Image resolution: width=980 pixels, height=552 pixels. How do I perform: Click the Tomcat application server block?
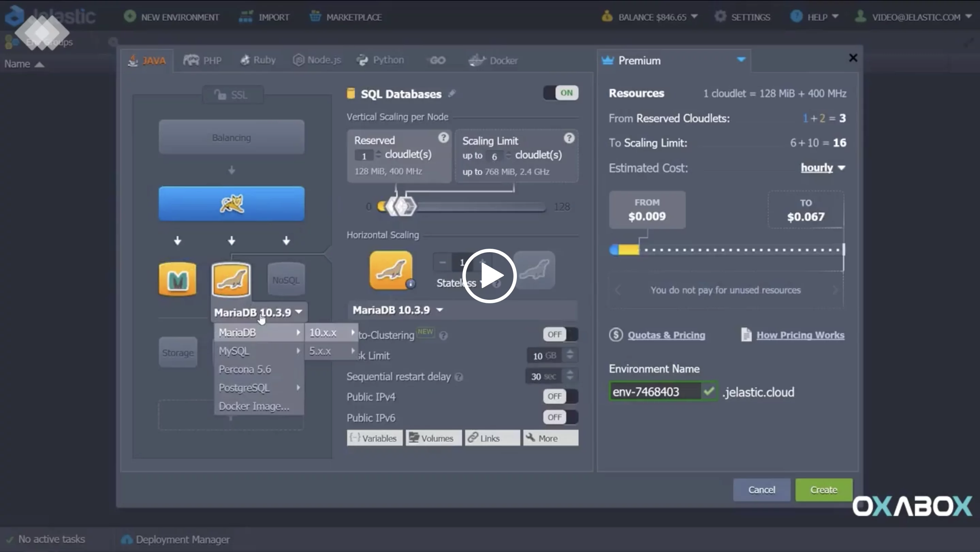[x=231, y=204]
